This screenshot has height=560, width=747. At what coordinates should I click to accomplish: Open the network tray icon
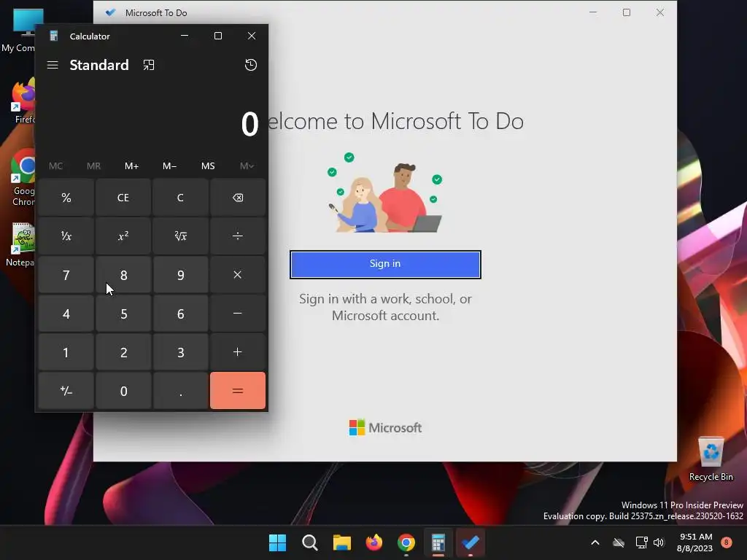[641, 542]
